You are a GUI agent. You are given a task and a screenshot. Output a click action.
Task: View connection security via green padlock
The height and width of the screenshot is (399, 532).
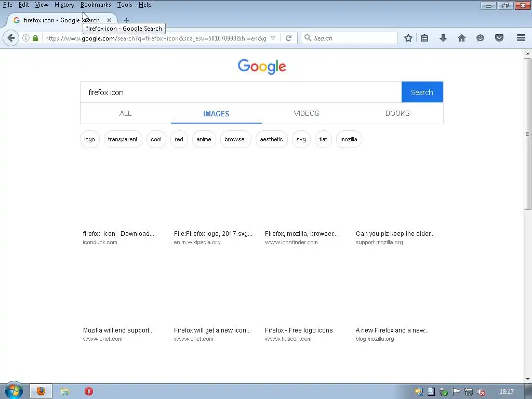pyautogui.click(x=35, y=38)
